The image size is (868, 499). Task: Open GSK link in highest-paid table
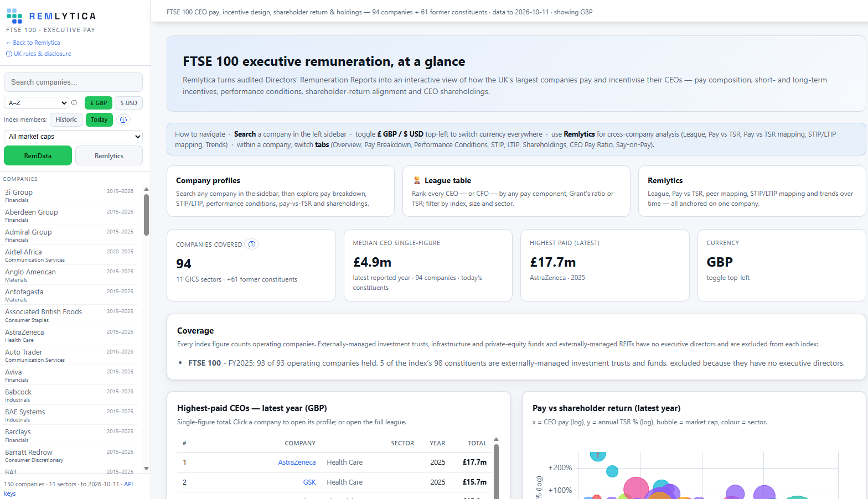(x=309, y=482)
